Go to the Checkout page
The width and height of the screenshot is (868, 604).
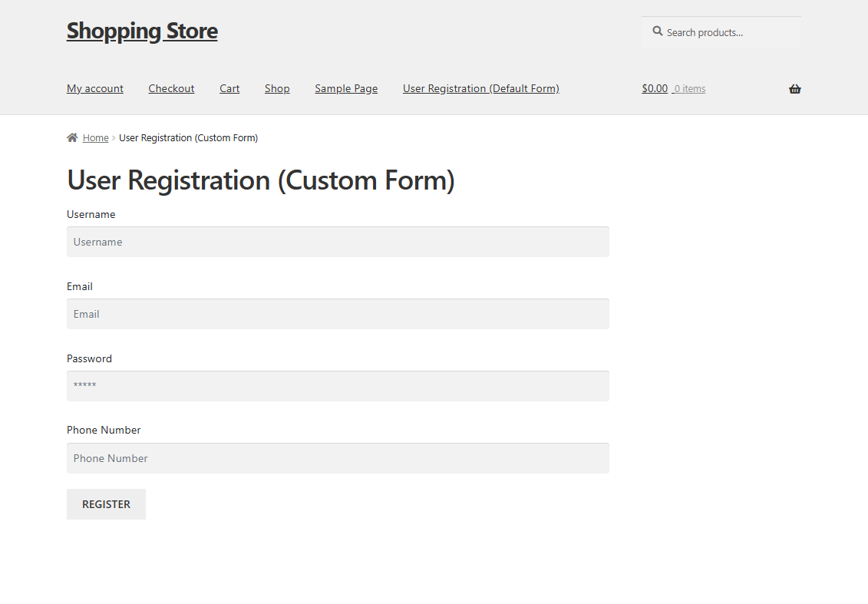point(172,88)
